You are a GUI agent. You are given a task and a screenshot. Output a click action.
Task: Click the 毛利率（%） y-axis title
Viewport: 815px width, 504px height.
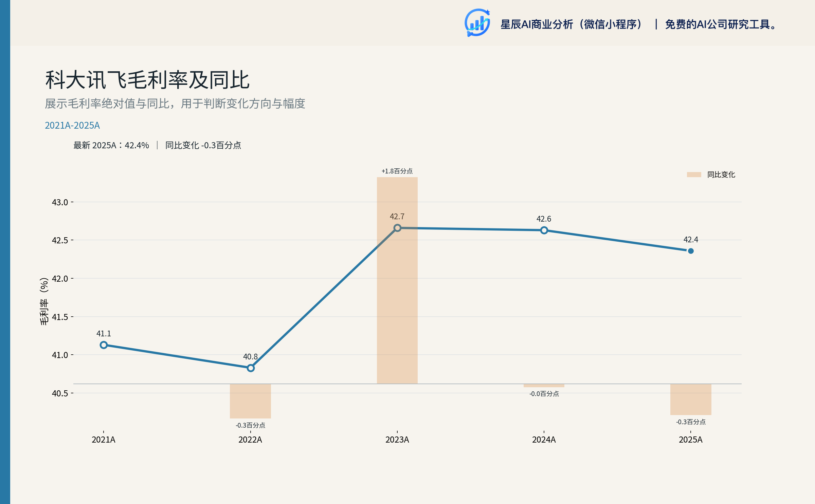44,301
